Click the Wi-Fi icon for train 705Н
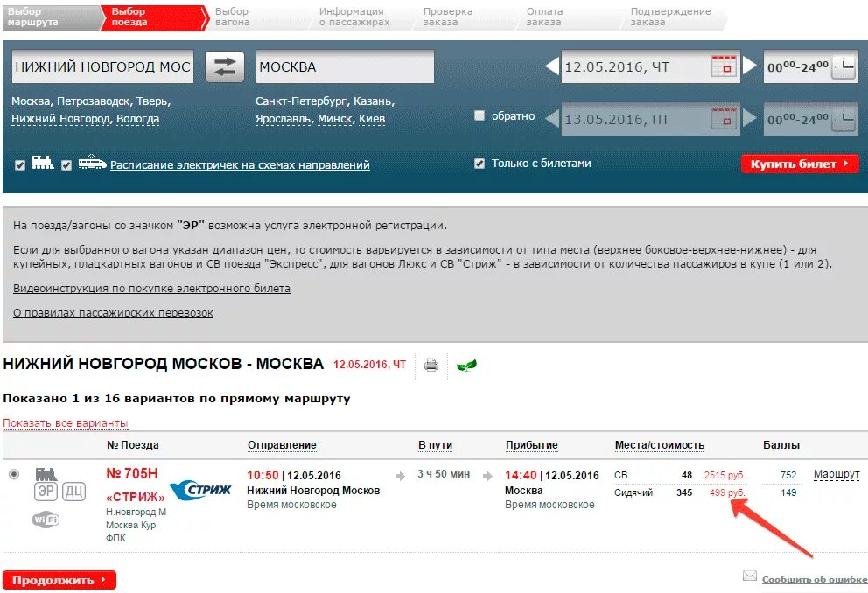868x593 pixels. point(46,520)
